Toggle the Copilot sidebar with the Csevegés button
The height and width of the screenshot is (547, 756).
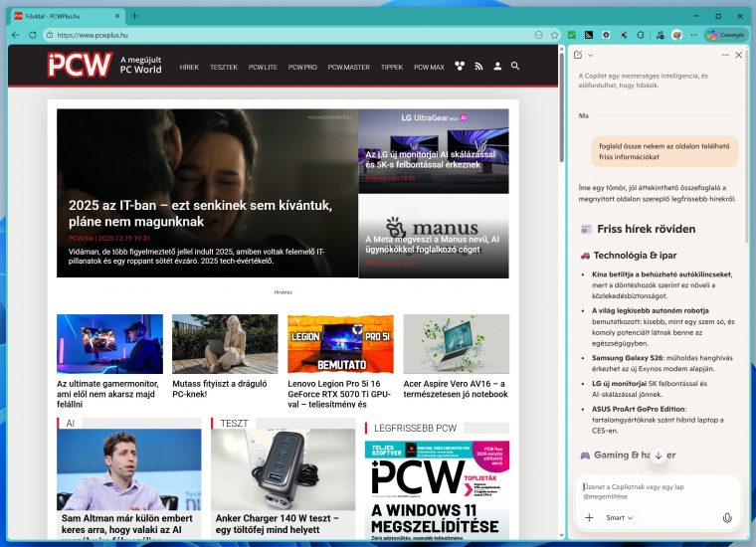[x=724, y=35]
